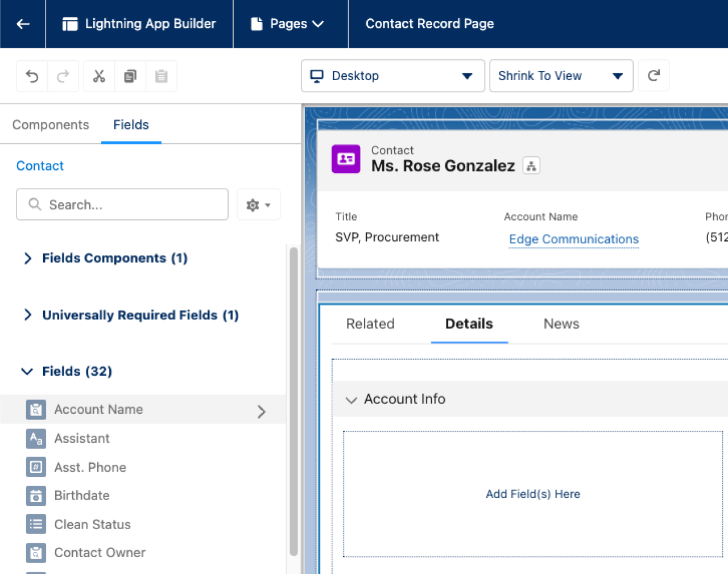Open the Desktop form factor dropdown
The image size is (728, 574).
click(x=392, y=76)
